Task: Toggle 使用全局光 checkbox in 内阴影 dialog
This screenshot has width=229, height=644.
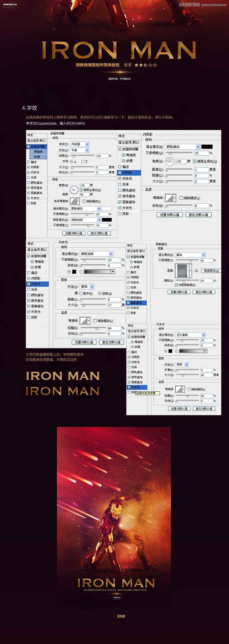Action: click(x=195, y=162)
